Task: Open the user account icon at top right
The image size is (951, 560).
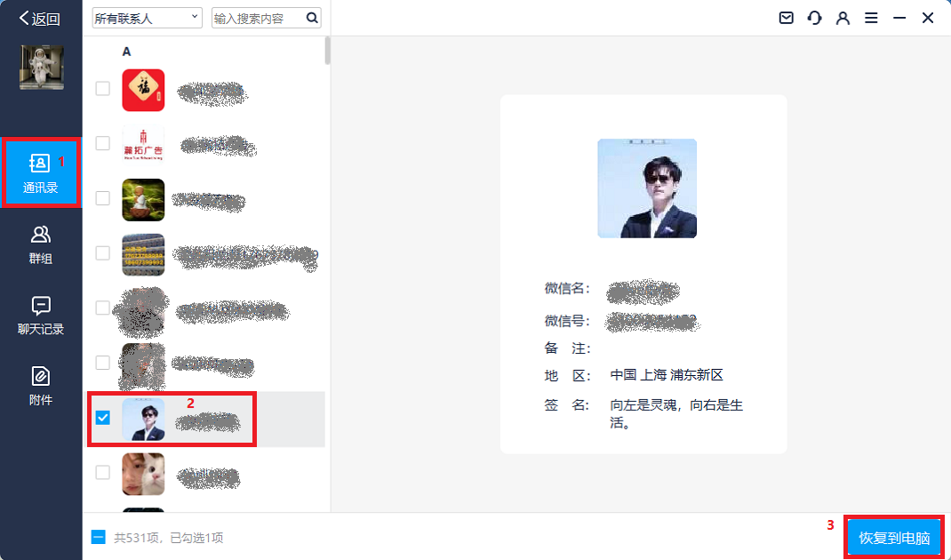Action: (x=843, y=17)
